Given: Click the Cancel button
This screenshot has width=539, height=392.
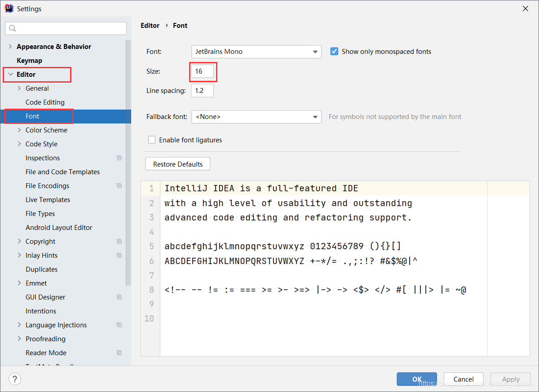Looking at the screenshot, I should tap(464, 379).
